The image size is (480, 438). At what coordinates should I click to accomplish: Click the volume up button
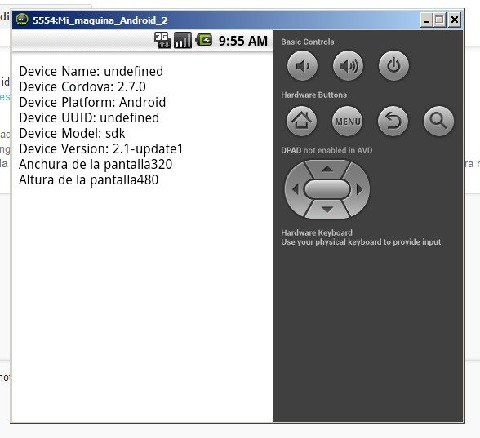[x=348, y=66]
